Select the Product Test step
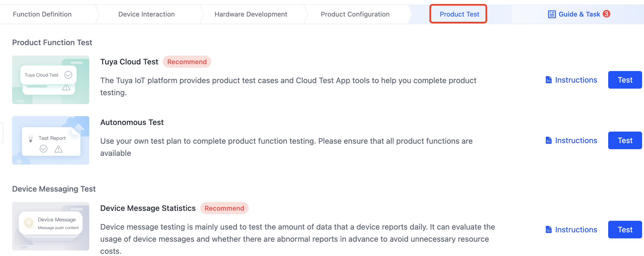The height and width of the screenshot is (256, 644). [459, 14]
